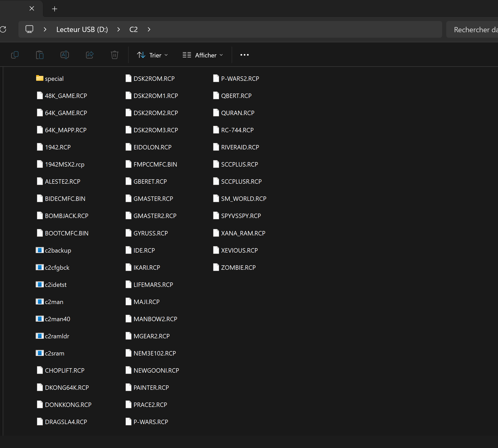The height and width of the screenshot is (448, 498).
Task: Click Lecteur USB (D:) breadcrumb
Action: tap(82, 29)
